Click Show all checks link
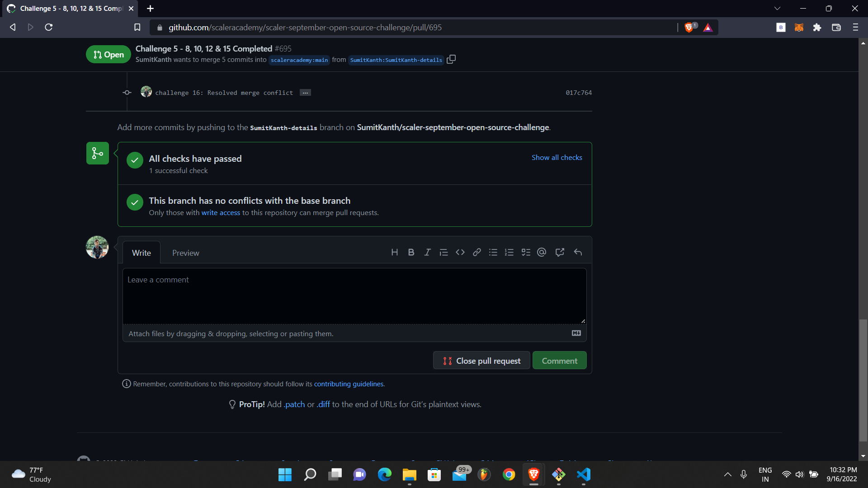868x488 pixels. pos(557,157)
